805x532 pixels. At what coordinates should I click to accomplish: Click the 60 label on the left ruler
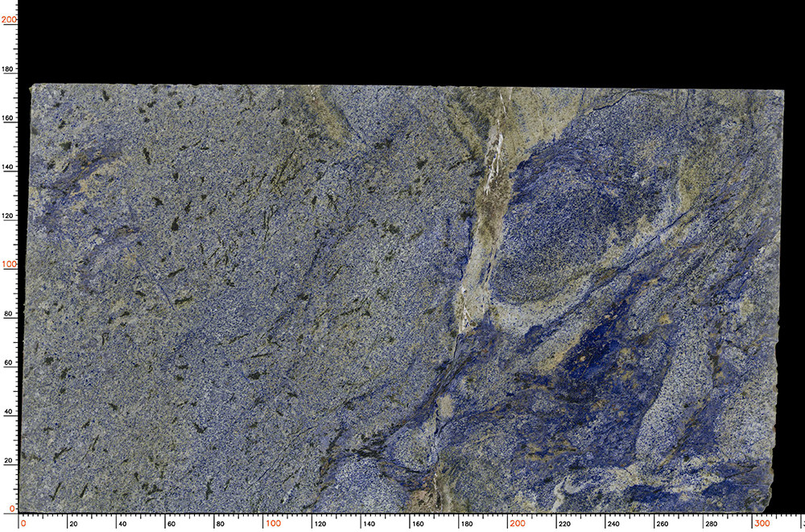pyautogui.click(x=10, y=363)
